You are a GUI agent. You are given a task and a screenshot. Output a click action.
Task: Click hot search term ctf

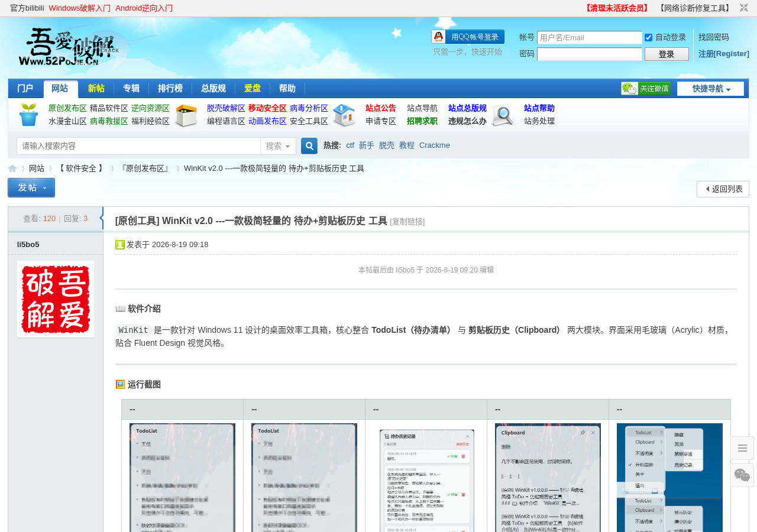(350, 145)
